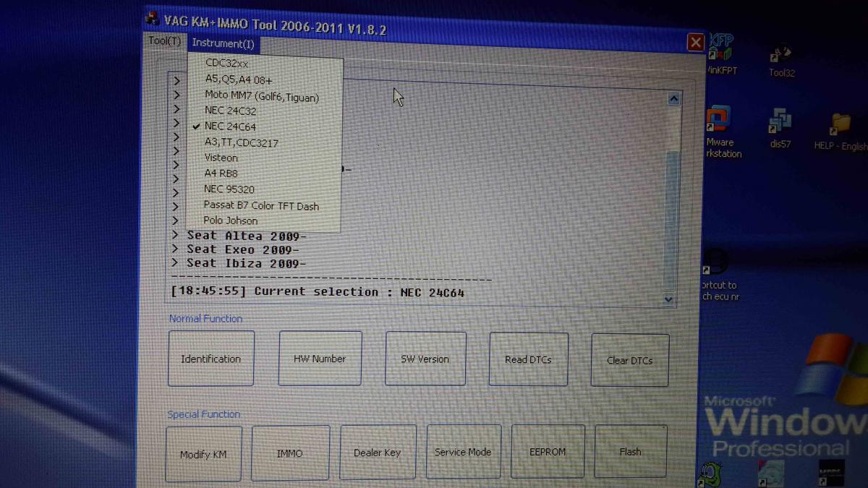Screen dimensions: 868x488
Task: Open the shortcut to search ecu nr
Action: 718,275
